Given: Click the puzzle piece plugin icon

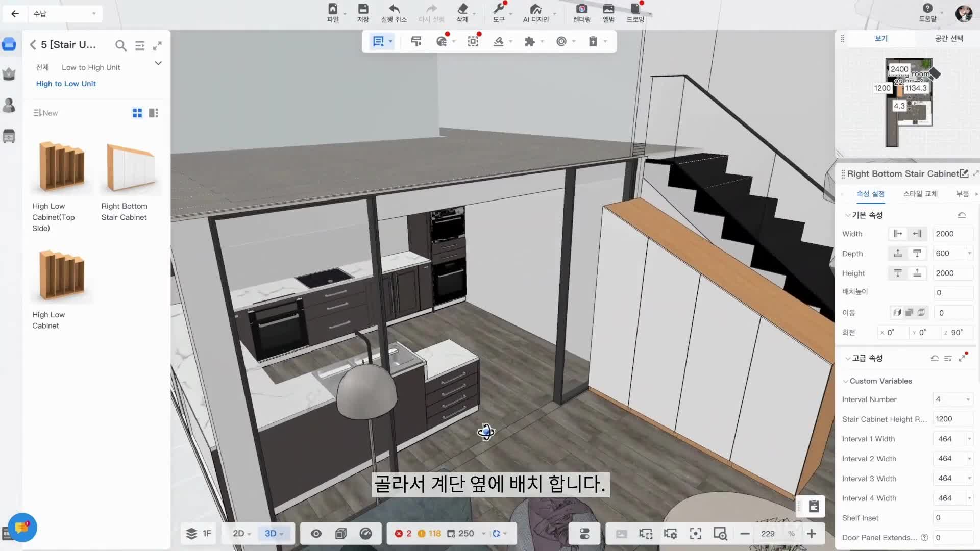Looking at the screenshot, I should tap(529, 41).
